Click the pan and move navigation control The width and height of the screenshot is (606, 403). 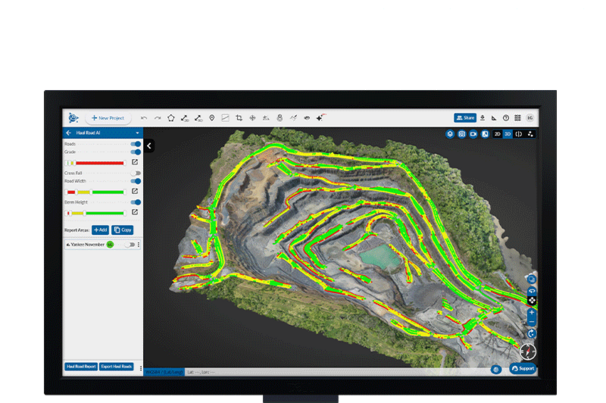pyautogui.click(x=532, y=300)
